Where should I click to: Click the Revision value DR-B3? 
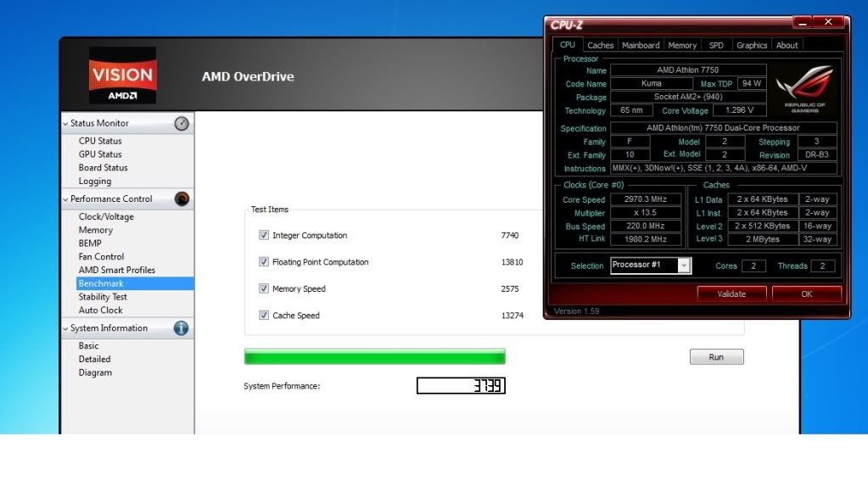817,155
